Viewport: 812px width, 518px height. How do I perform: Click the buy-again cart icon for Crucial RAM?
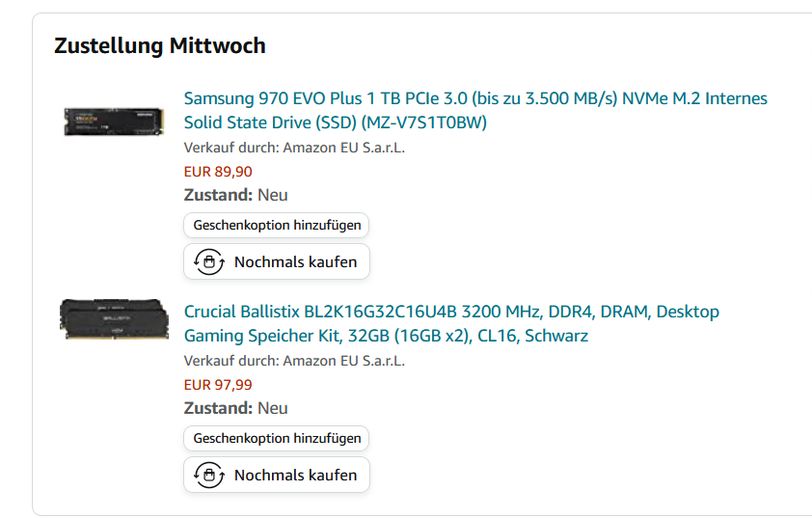tap(209, 475)
